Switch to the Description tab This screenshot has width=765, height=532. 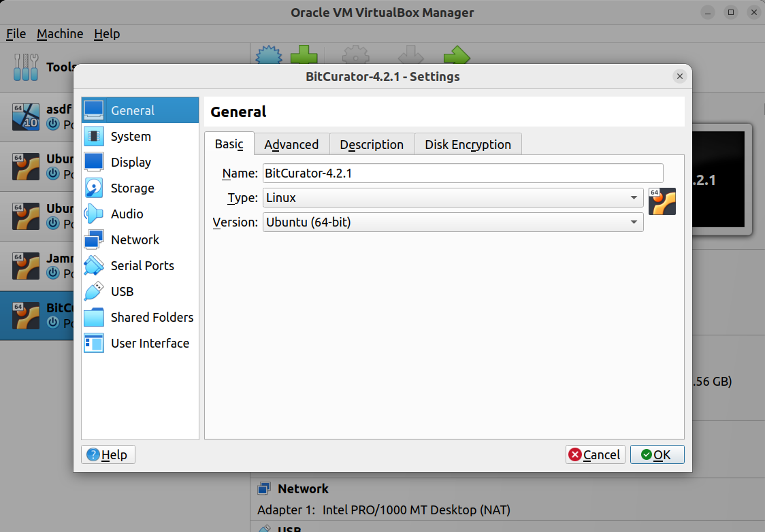click(372, 144)
